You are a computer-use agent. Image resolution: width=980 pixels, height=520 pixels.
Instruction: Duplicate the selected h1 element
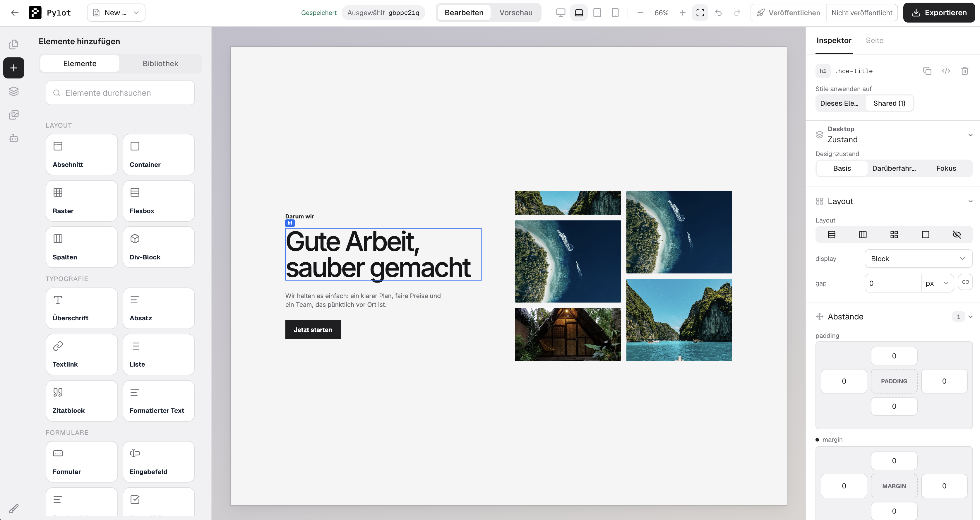[927, 71]
